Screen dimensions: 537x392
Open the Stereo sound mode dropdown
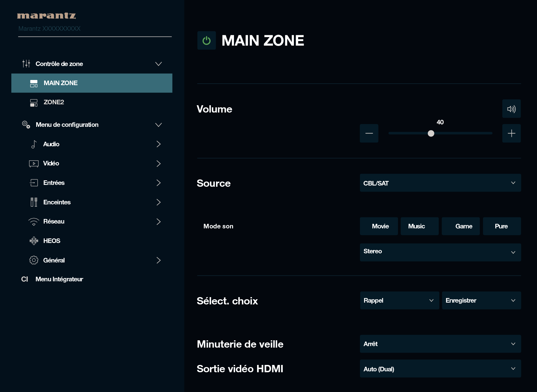point(440,252)
